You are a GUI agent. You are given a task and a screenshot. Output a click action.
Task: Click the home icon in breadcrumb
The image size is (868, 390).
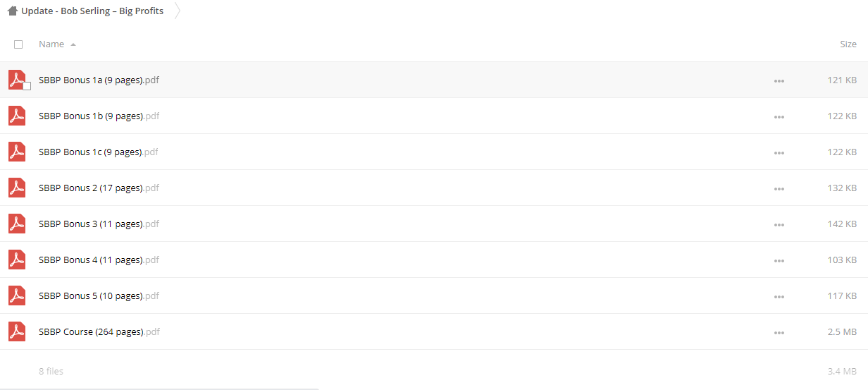click(x=13, y=11)
